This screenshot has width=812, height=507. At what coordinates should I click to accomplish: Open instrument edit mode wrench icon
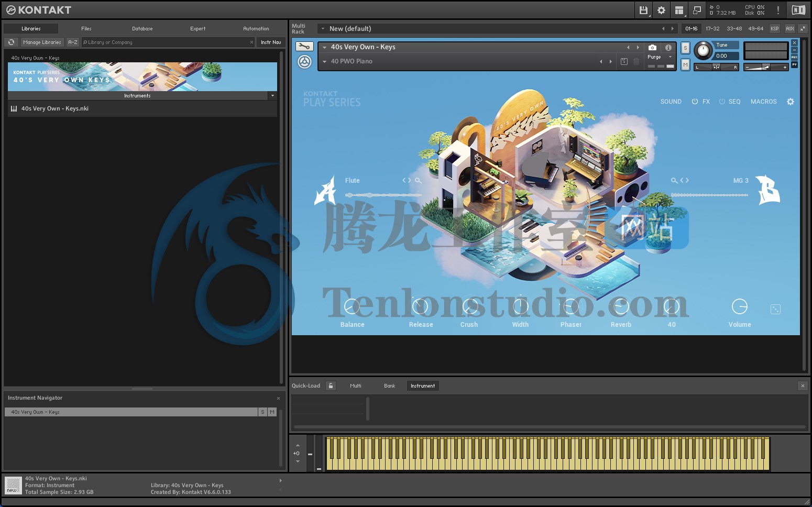pos(304,47)
